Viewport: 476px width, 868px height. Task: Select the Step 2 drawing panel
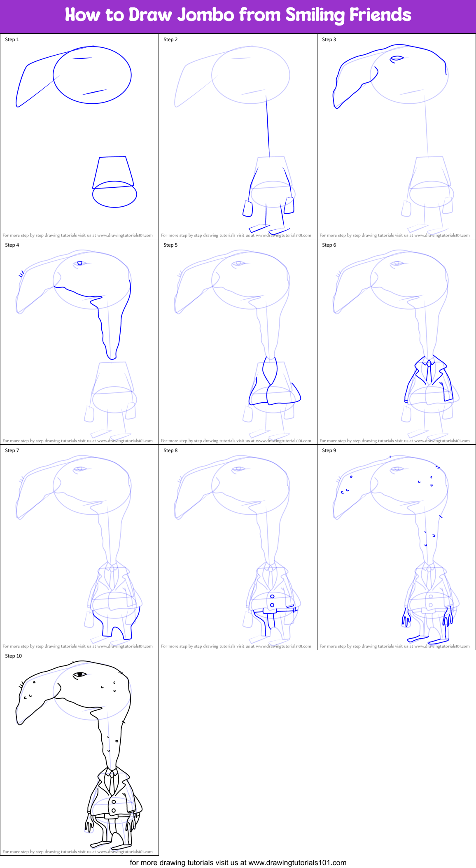(x=238, y=136)
